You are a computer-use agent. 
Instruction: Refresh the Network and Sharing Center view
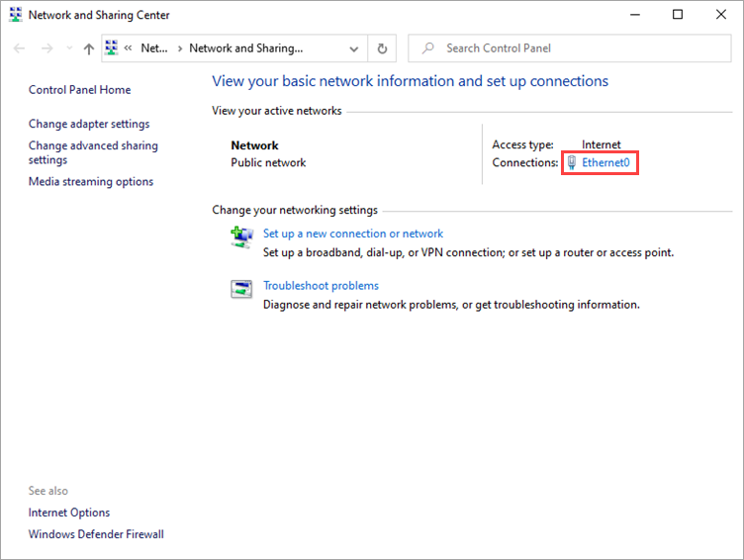[382, 48]
